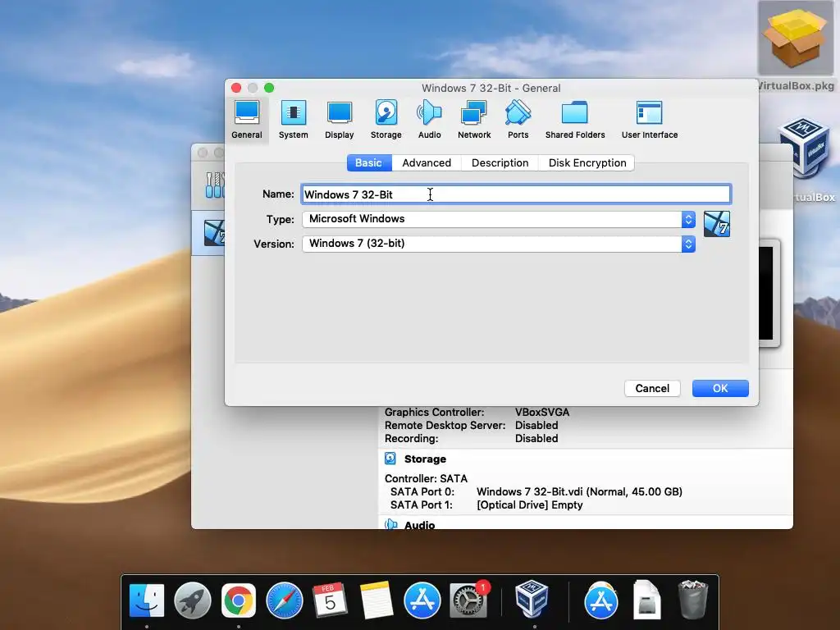Click the Storage disk icon in details pane
840x630 pixels.
click(390, 459)
